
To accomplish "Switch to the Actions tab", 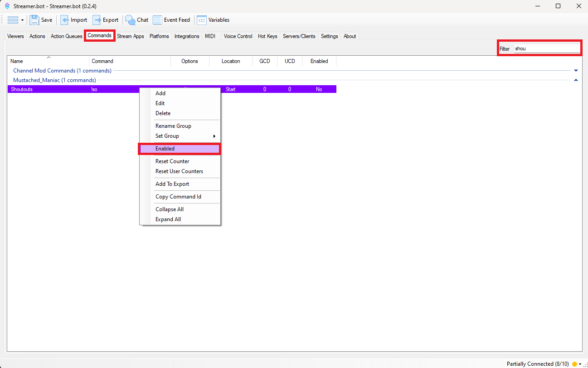I will click(x=37, y=36).
